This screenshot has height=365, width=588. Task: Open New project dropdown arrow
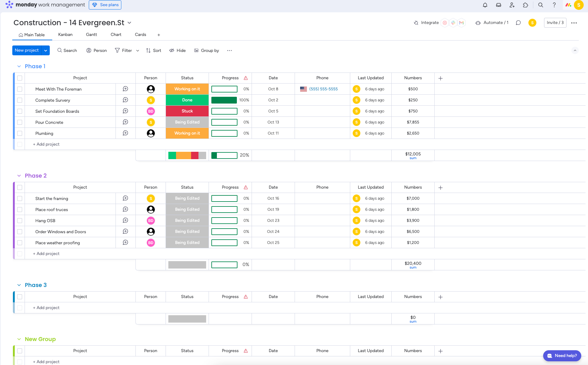coord(45,50)
